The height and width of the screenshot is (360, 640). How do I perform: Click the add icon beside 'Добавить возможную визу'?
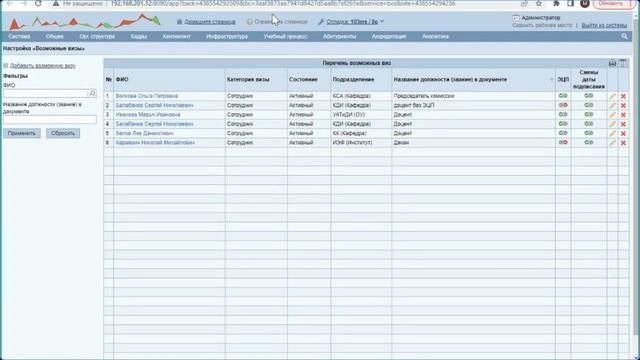pos(6,65)
